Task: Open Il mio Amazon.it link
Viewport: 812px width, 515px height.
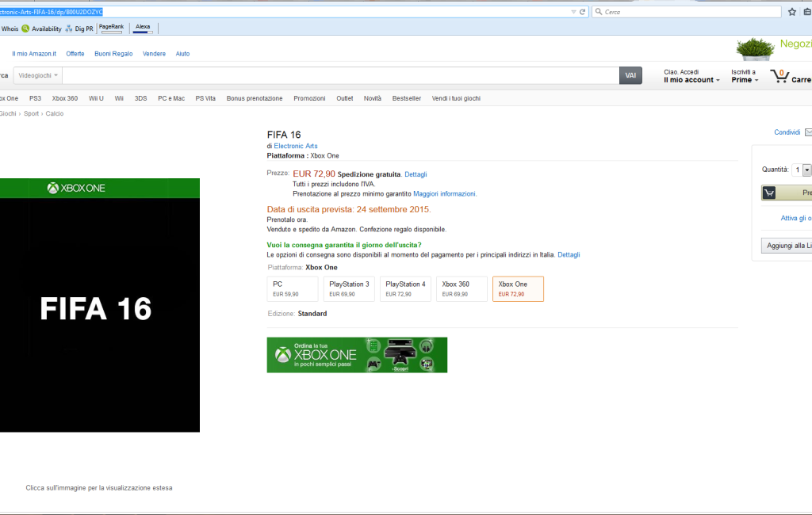Action: (34, 54)
